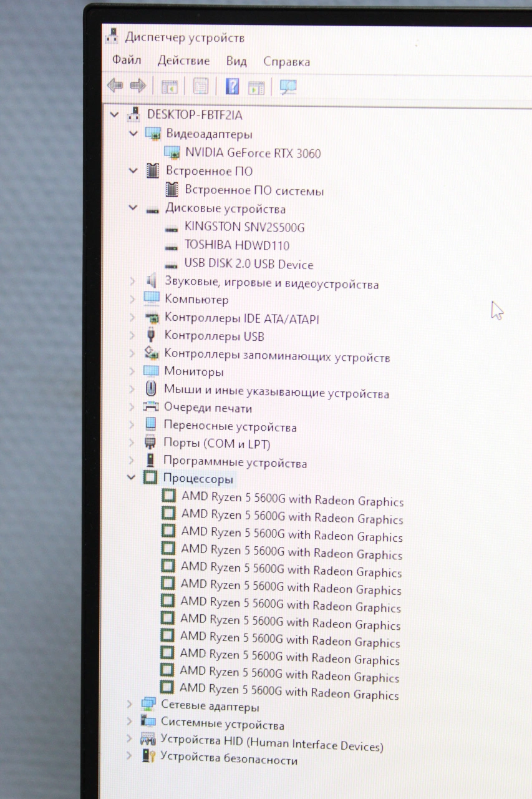Viewport: 532px width, 799px height.
Task: Open the Действие menu
Action: pyautogui.click(x=183, y=61)
